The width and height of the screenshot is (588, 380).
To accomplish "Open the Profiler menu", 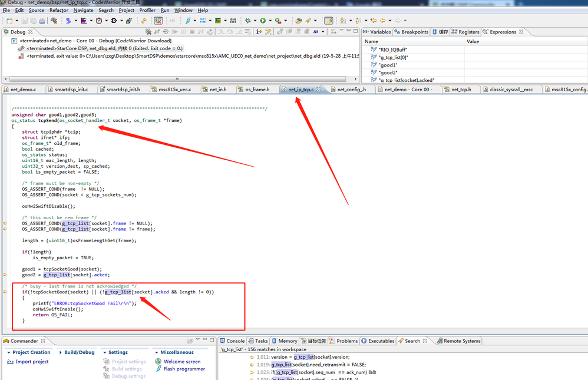I will pyautogui.click(x=147, y=10).
